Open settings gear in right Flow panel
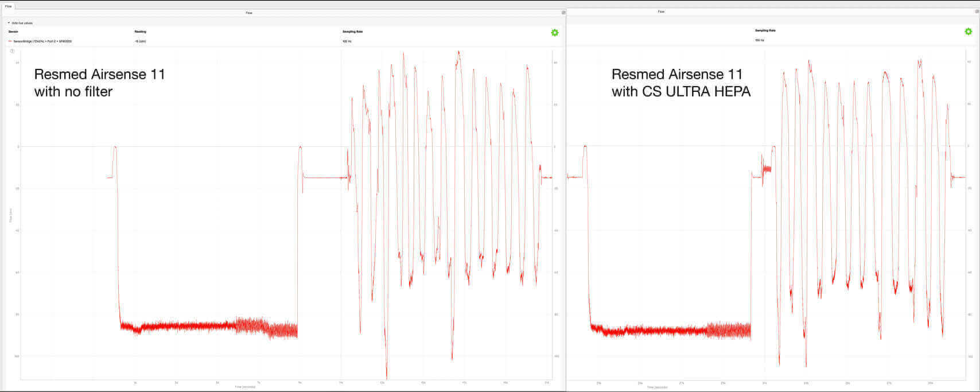Screen dimensions: 980x392 tap(968, 32)
